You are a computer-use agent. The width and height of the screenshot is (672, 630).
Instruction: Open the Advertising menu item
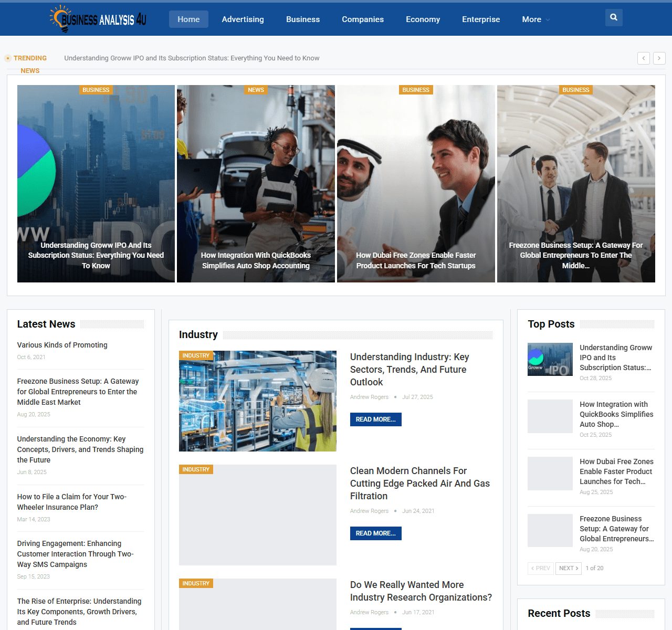pyautogui.click(x=243, y=19)
